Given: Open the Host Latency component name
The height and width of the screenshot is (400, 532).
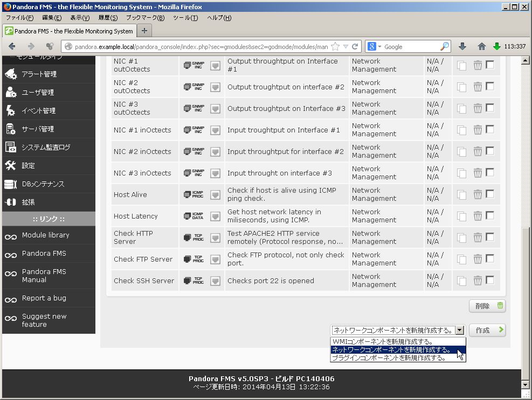Looking at the screenshot, I should (136, 216).
